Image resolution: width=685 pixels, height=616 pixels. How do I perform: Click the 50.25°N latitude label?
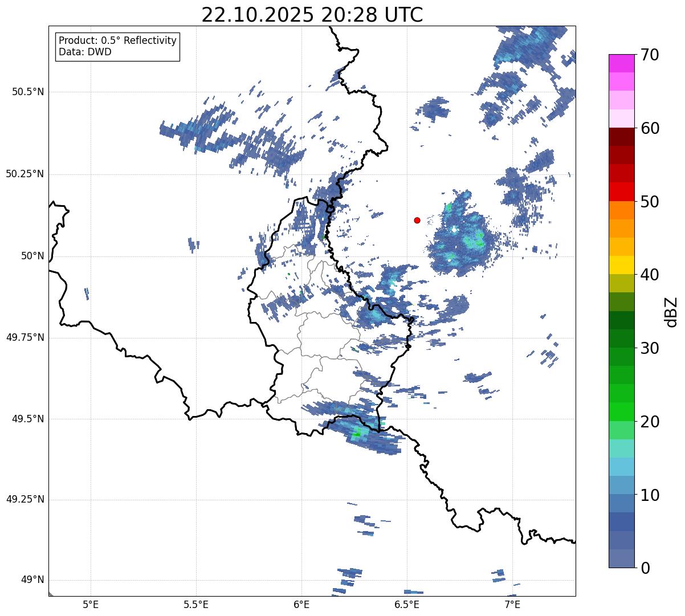(x=25, y=174)
